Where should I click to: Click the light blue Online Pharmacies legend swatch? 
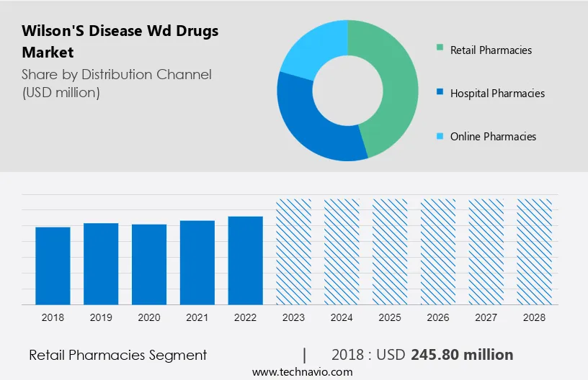[440, 137]
